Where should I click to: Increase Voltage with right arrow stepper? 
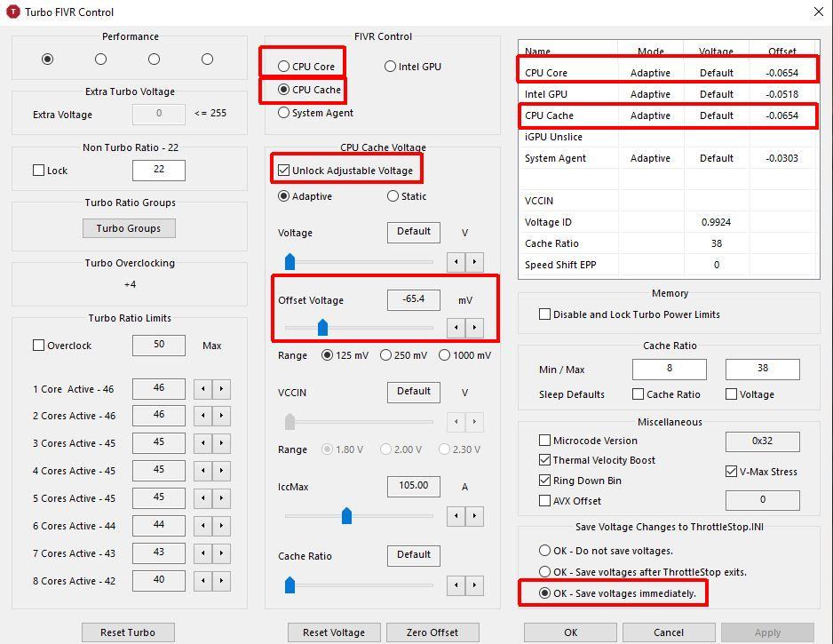(x=474, y=262)
